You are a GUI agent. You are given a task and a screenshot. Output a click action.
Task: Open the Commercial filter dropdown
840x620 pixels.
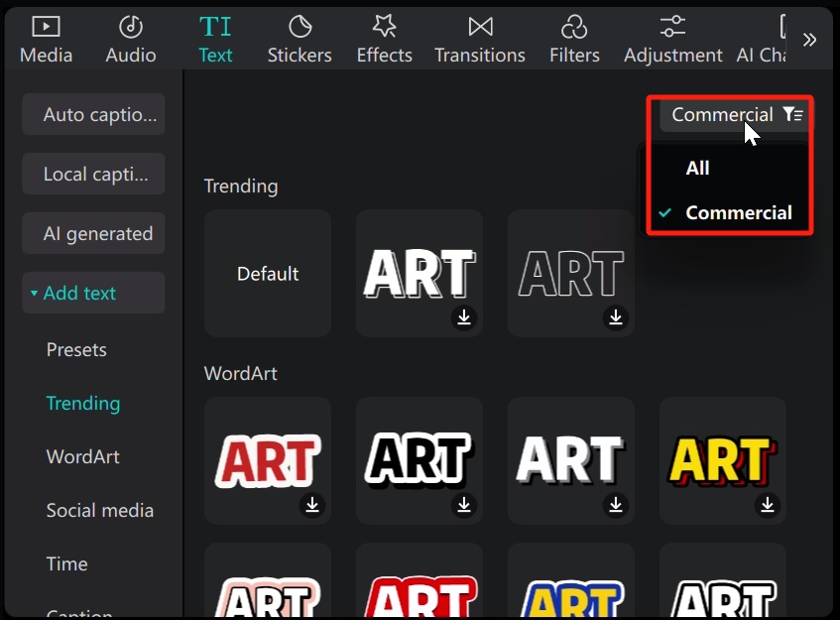(736, 115)
